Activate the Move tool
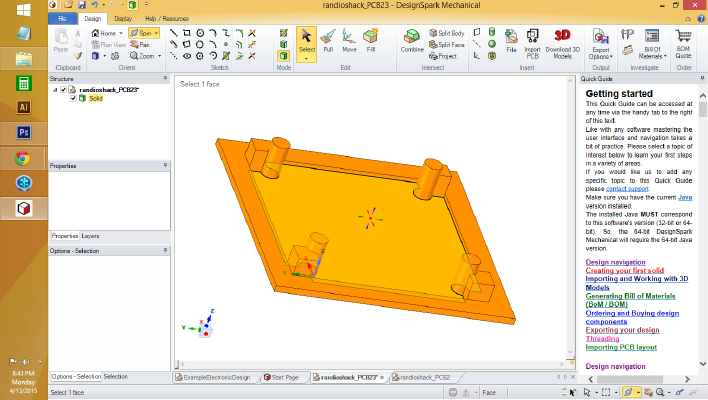The height and width of the screenshot is (400, 708). pos(349,41)
